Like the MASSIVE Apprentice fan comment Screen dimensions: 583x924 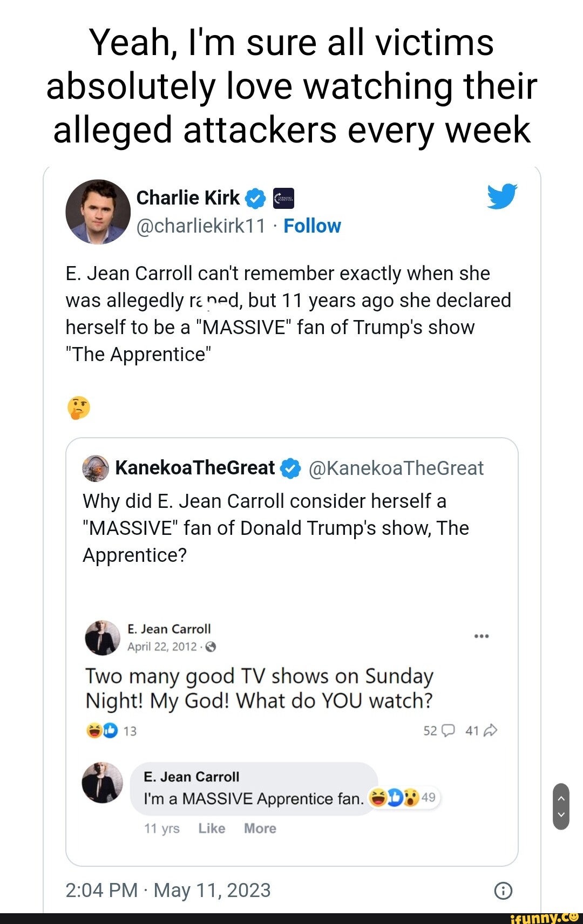coord(212,828)
